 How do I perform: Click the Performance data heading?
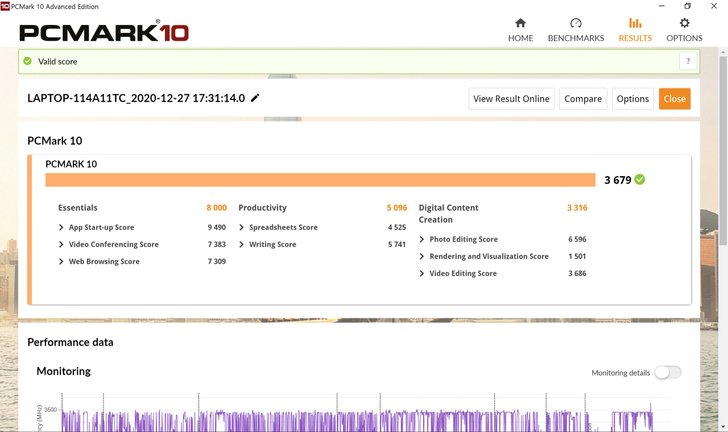pyautogui.click(x=70, y=342)
